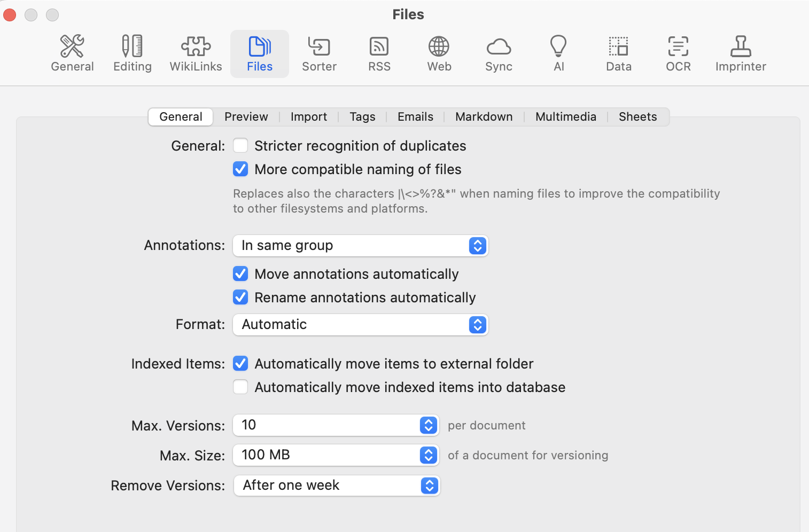Viewport: 809px width, 532px height.
Task: Open Remove Versions 'After one week' dropdown
Action: coord(337,486)
